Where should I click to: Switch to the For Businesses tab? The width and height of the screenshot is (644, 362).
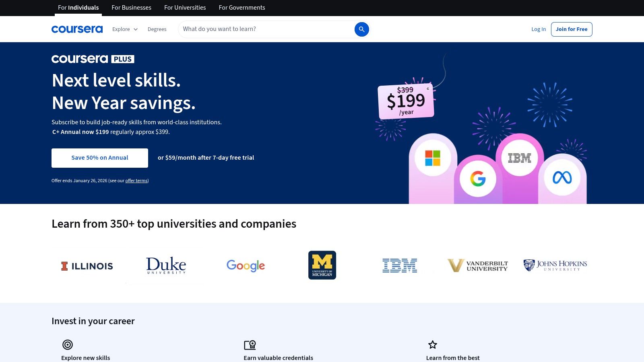tap(131, 8)
